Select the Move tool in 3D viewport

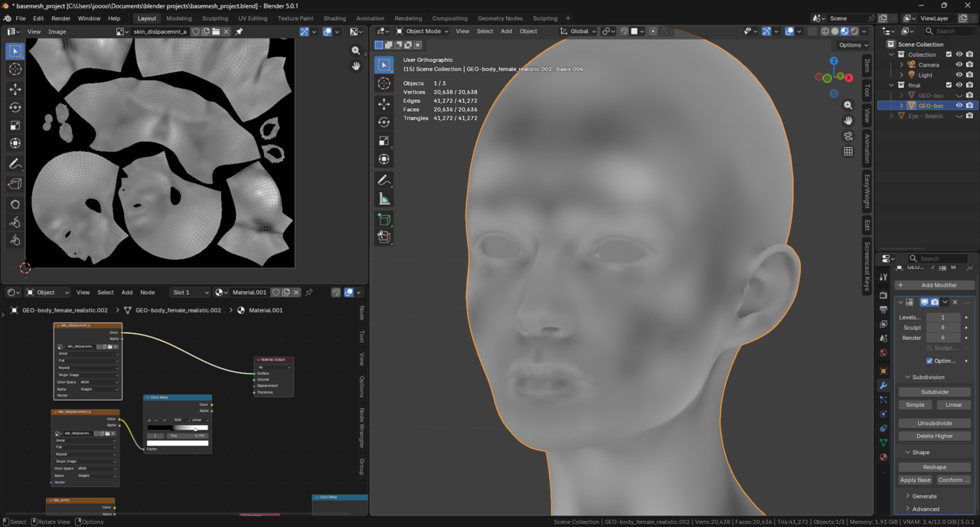[x=384, y=103]
